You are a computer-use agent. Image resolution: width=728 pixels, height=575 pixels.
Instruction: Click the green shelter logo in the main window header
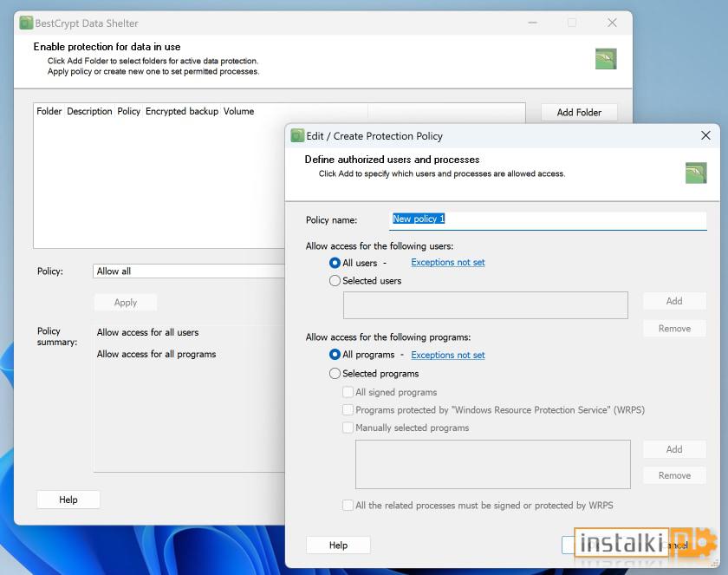[x=606, y=59]
